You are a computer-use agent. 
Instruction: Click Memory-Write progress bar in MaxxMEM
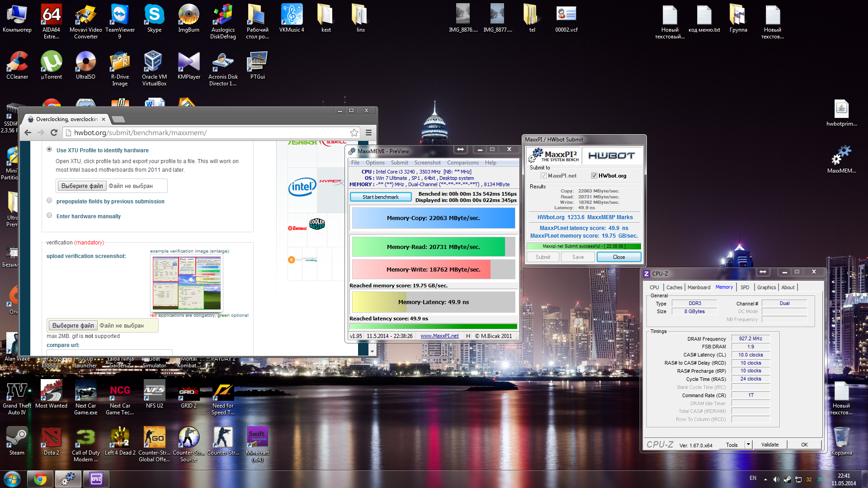433,269
